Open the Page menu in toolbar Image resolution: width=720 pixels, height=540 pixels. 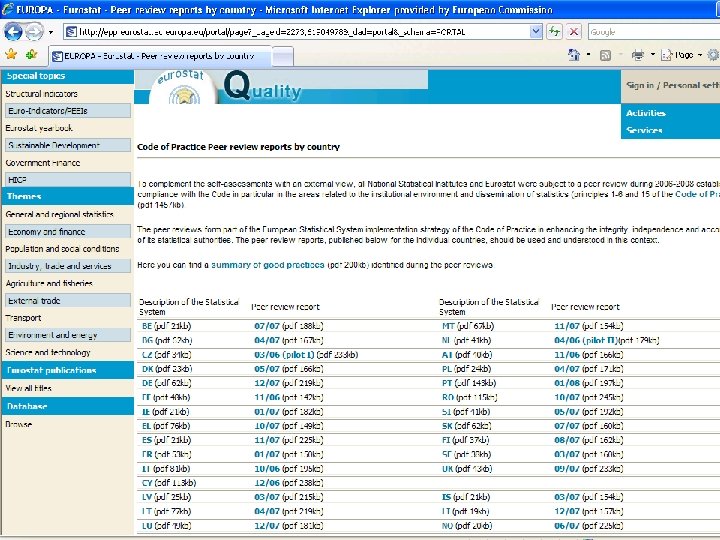click(x=681, y=55)
